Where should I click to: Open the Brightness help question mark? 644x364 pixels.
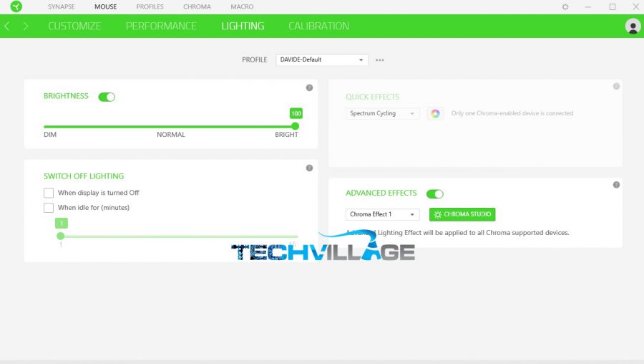pos(309,87)
